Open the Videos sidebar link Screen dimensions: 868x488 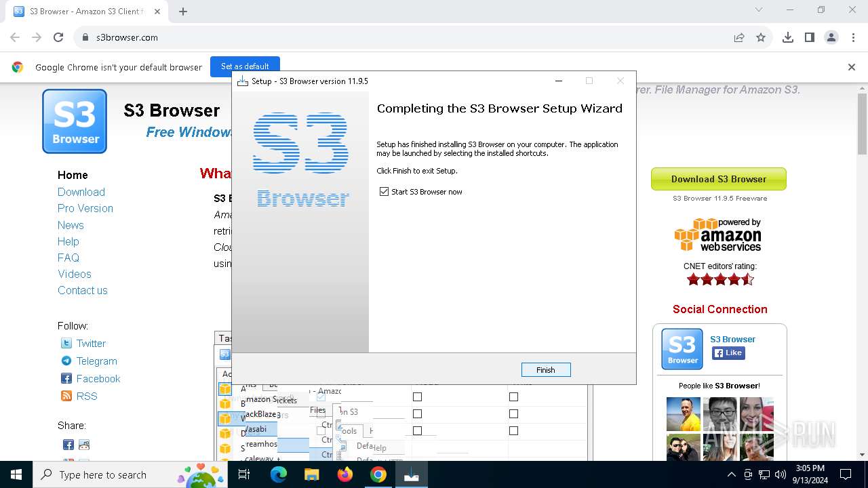click(x=75, y=274)
